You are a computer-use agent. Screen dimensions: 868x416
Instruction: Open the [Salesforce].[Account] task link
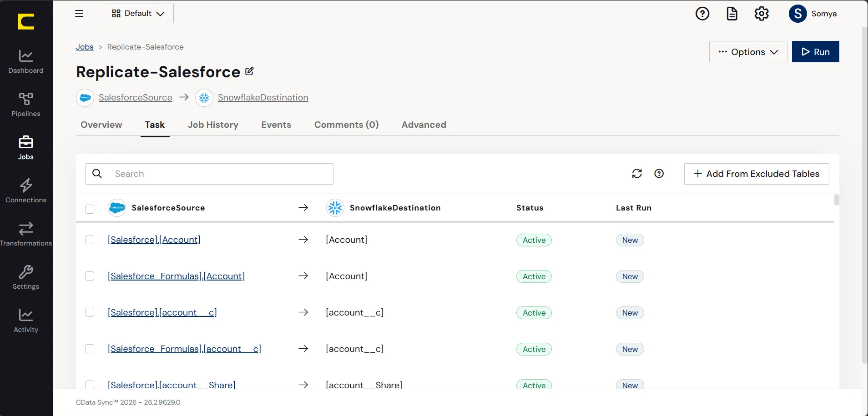pos(154,240)
